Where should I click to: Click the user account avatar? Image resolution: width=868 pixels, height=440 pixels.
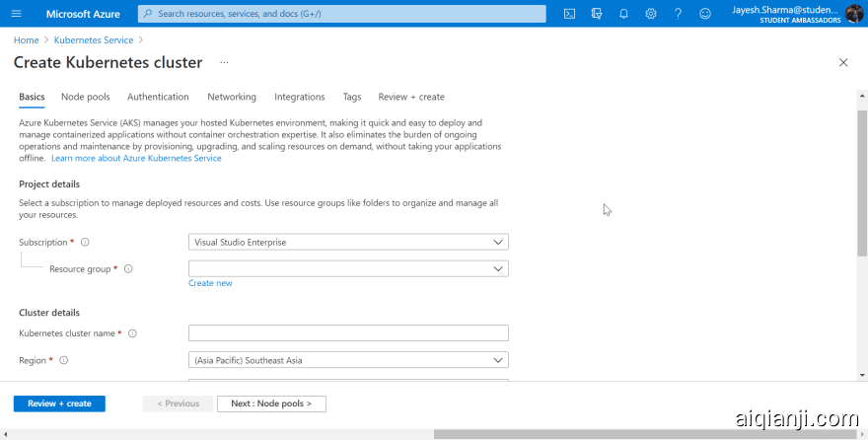(853, 14)
